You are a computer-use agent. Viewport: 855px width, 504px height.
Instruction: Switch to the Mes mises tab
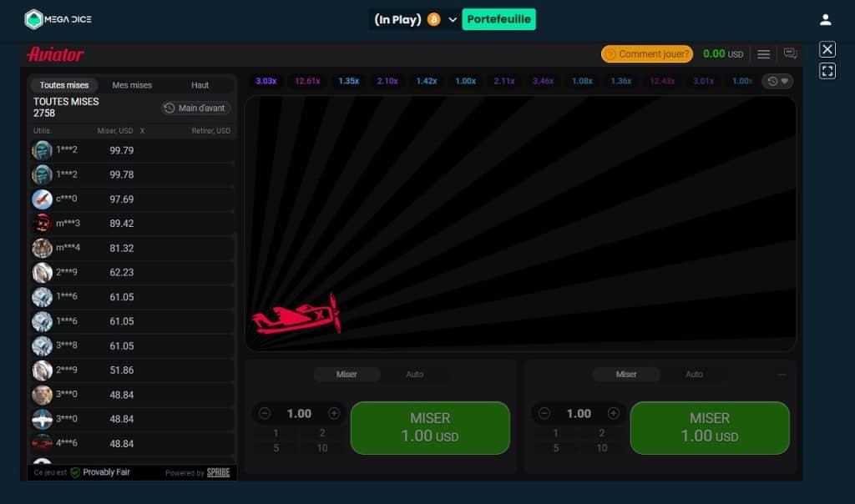coord(132,85)
